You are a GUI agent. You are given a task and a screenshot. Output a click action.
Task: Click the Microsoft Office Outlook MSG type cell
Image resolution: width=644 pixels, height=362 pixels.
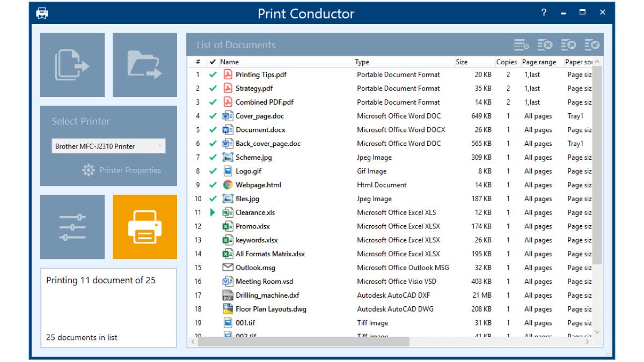(x=403, y=268)
